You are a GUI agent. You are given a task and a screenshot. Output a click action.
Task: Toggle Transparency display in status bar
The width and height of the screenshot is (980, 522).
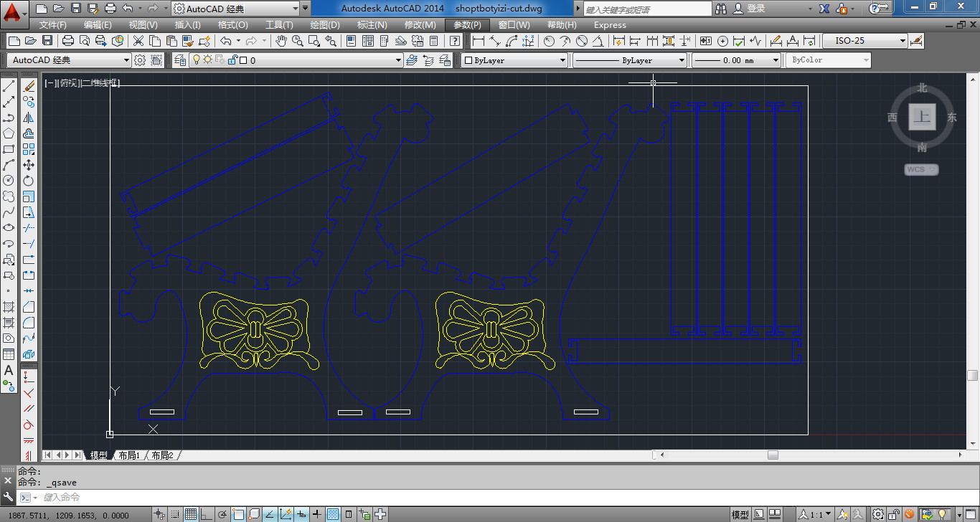point(333,514)
